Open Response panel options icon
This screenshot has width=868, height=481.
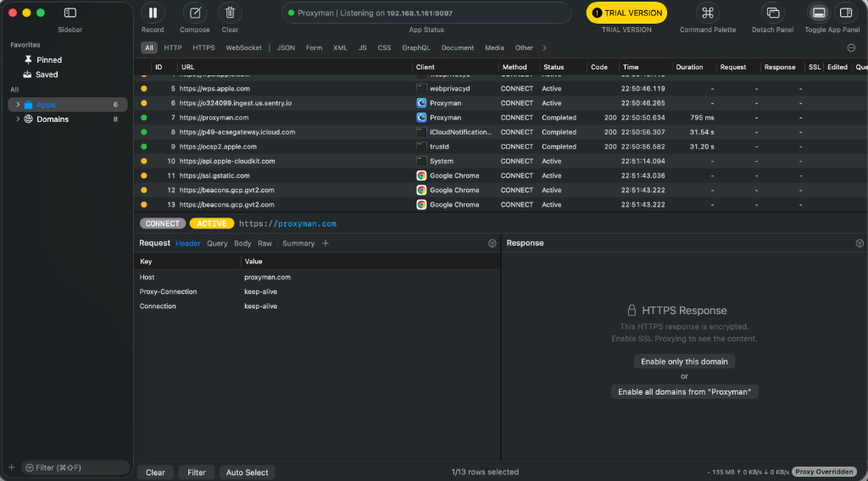tap(860, 243)
